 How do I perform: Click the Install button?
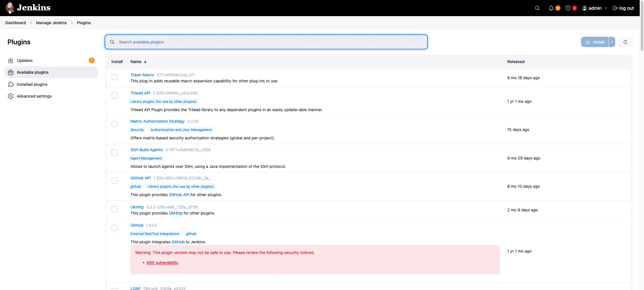595,42
